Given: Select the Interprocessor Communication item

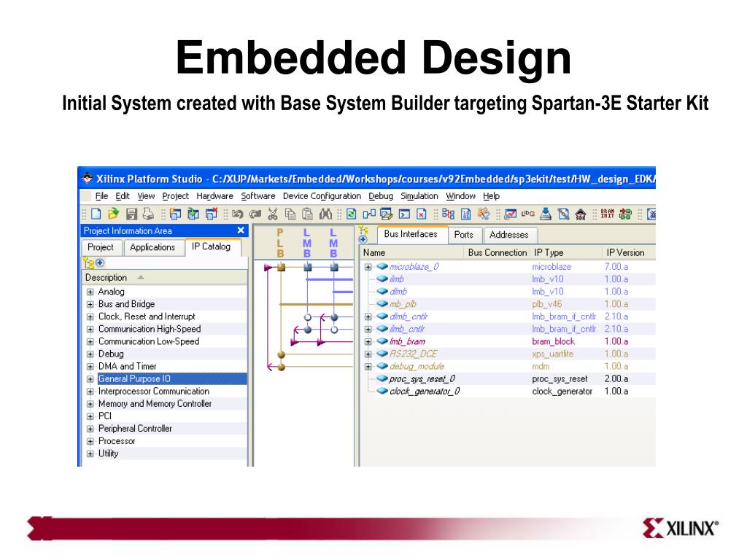Looking at the screenshot, I should (x=154, y=392).
